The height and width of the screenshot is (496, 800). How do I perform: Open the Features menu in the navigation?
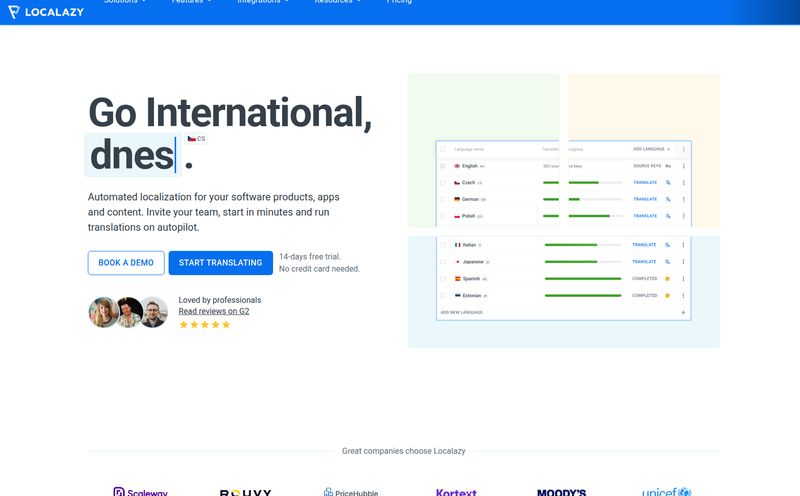point(191,2)
